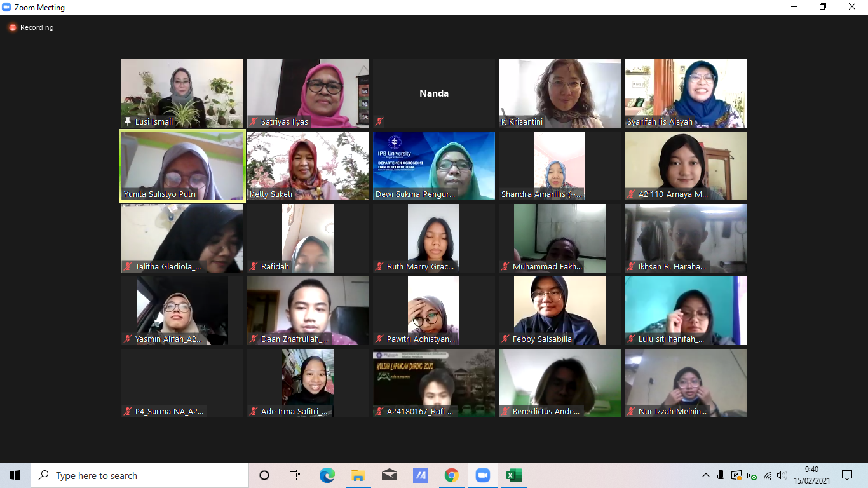Viewport: 868px width, 488px height.
Task: Open the clock and calendar flyout
Action: coord(811,475)
